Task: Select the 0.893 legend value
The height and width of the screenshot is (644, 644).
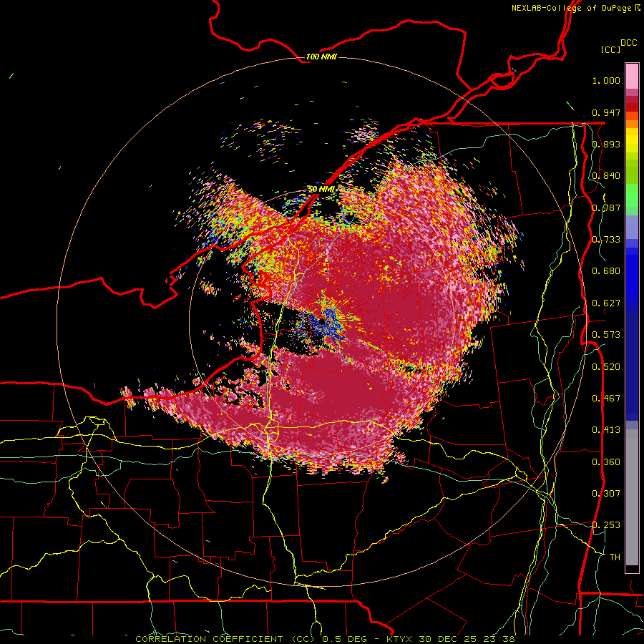Action: pyautogui.click(x=606, y=144)
